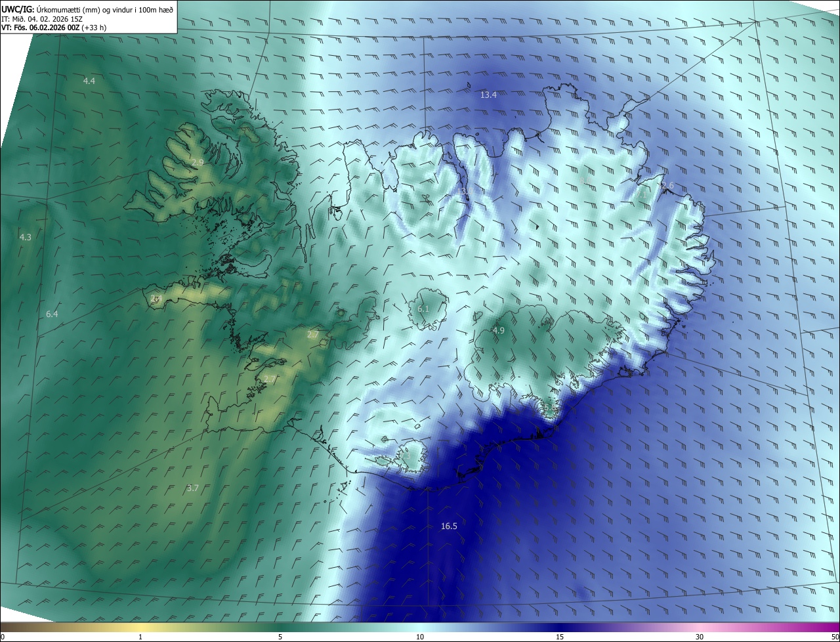Click the 2.4 value on the Snæfellsnes peninsula tip
This screenshot has width=840, height=642.
pyautogui.click(x=156, y=298)
